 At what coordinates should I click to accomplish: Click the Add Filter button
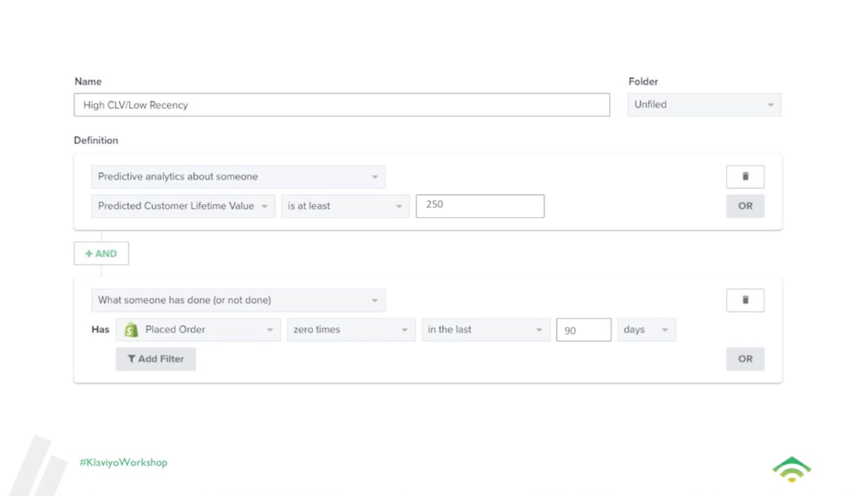[x=156, y=359]
